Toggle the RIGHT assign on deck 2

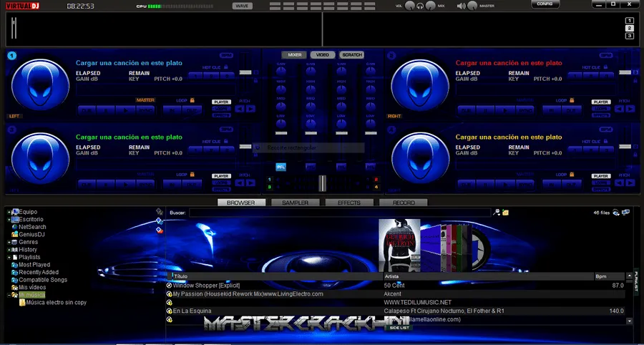coord(395,116)
